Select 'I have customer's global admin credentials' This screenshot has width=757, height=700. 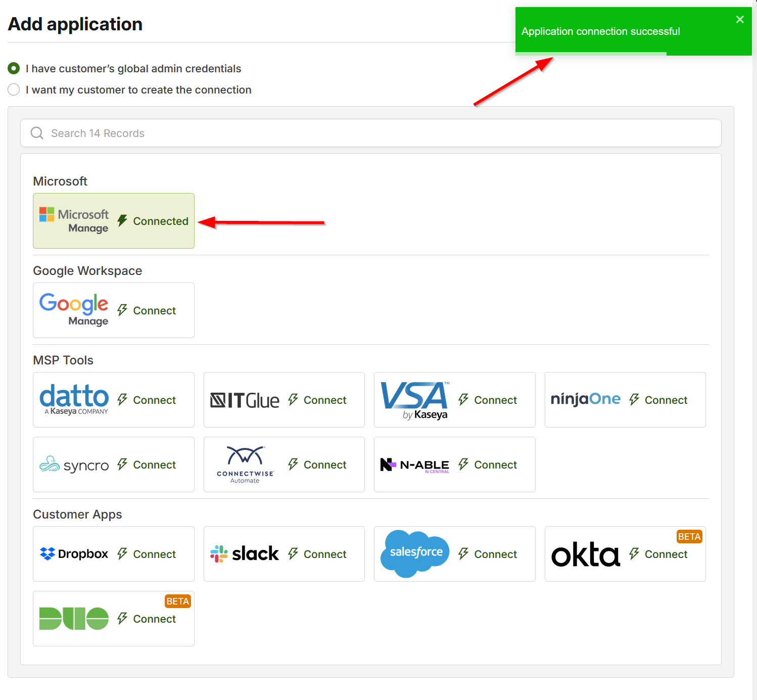coord(14,68)
